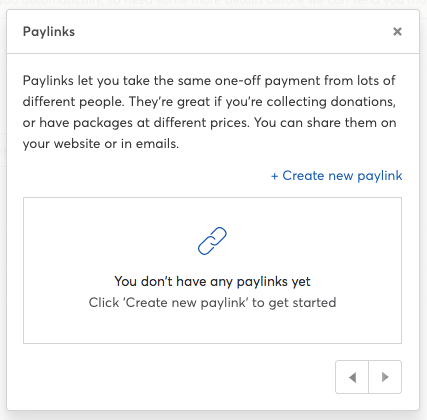Click blank space left of the pagination arrows
Viewport: 427px width, 420px height.
179,377
